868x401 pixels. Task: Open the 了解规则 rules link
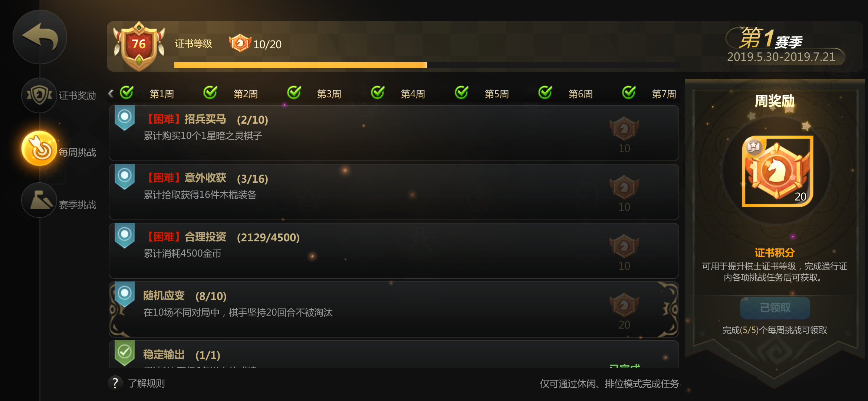pyautogui.click(x=146, y=383)
